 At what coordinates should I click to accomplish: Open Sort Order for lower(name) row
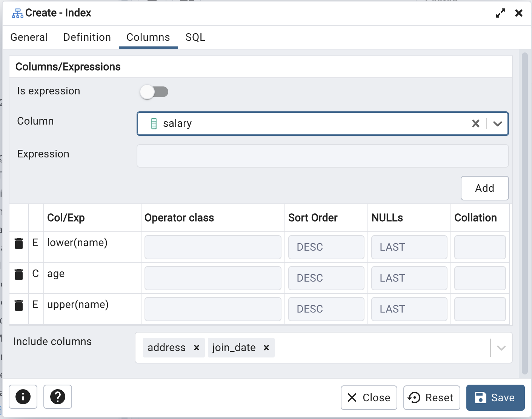[x=326, y=247]
